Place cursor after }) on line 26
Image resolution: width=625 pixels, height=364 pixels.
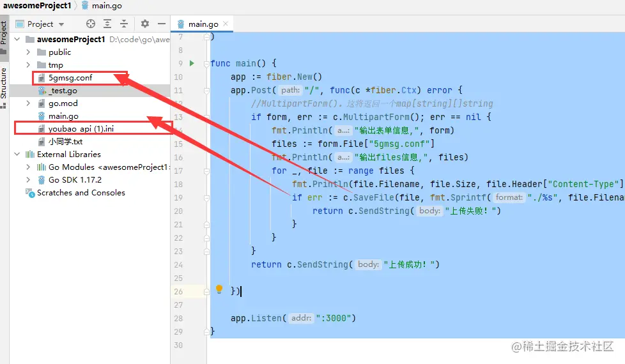point(241,291)
